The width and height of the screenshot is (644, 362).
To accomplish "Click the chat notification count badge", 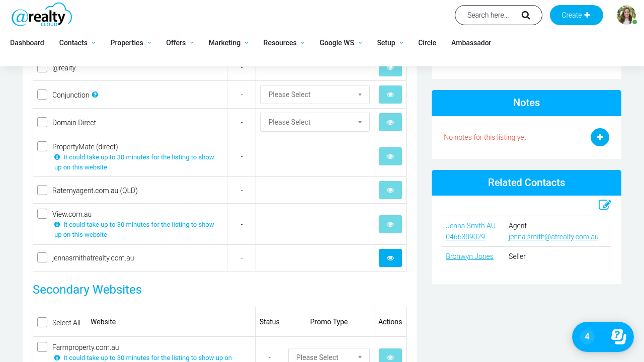I will (x=587, y=337).
